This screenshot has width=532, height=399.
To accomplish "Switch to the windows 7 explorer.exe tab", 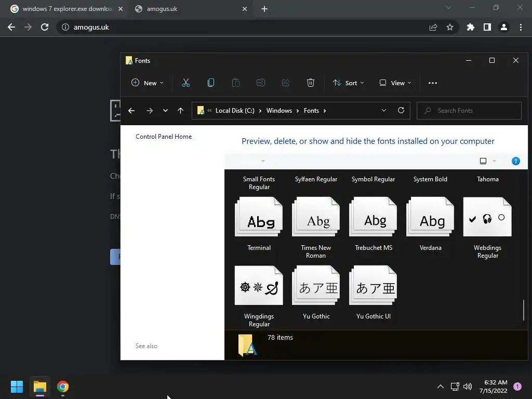I will coord(66,9).
